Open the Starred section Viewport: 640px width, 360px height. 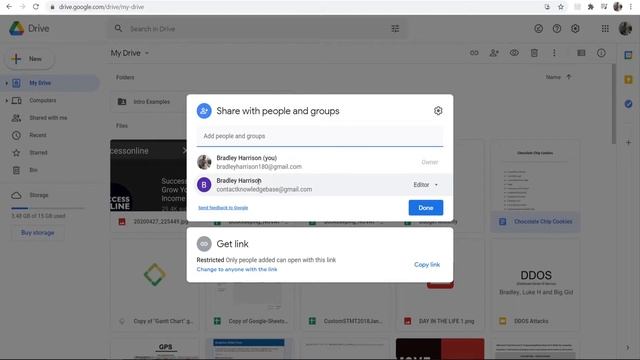[38, 153]
